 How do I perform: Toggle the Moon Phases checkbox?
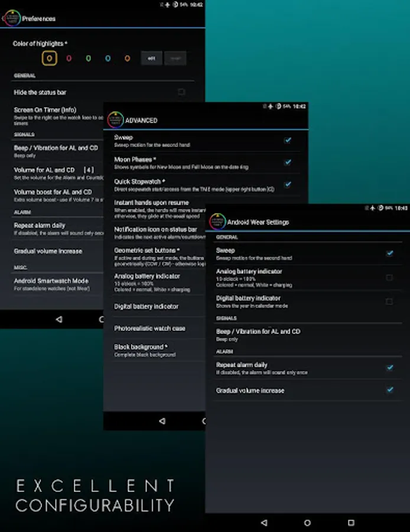coord(288,162)
